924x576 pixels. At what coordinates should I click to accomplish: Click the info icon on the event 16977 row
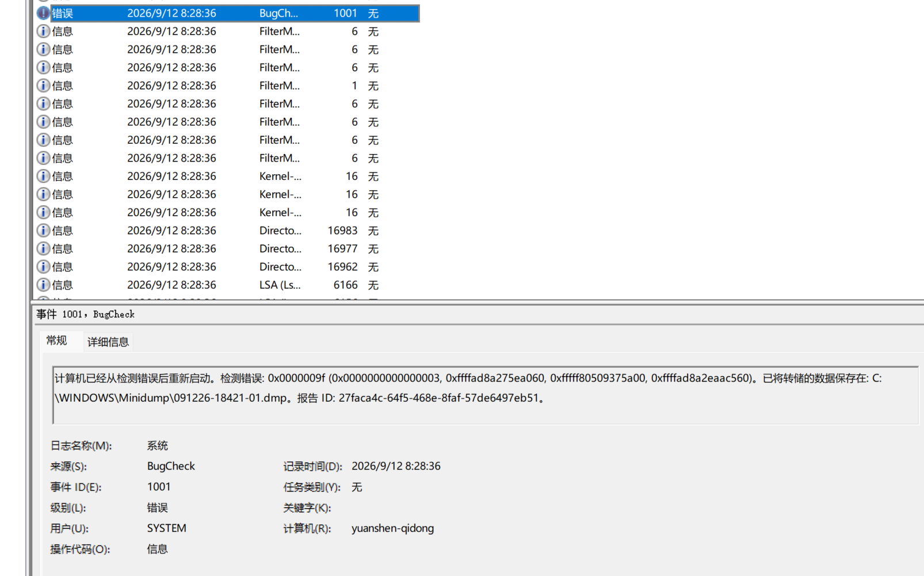point(43,249)
